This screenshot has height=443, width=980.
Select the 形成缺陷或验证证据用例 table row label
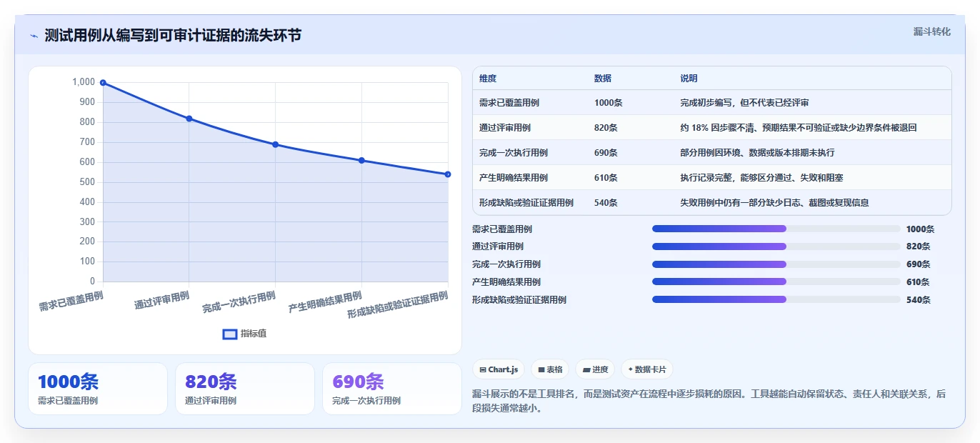coord(526,203)
